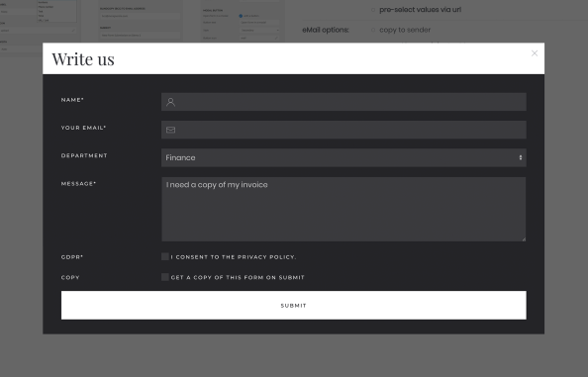This screenshot has width=588, height=377.
Task: Click inside the Message text area
Action: coord(343,209)
